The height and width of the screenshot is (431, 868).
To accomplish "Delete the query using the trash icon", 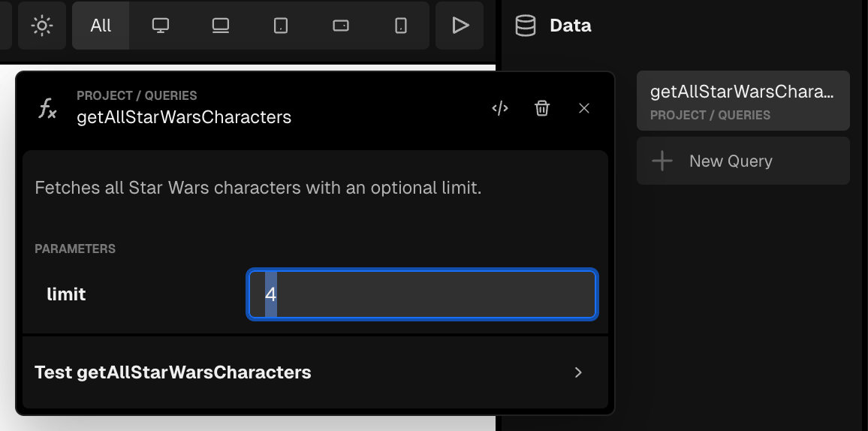I will [x=542, y=108].
